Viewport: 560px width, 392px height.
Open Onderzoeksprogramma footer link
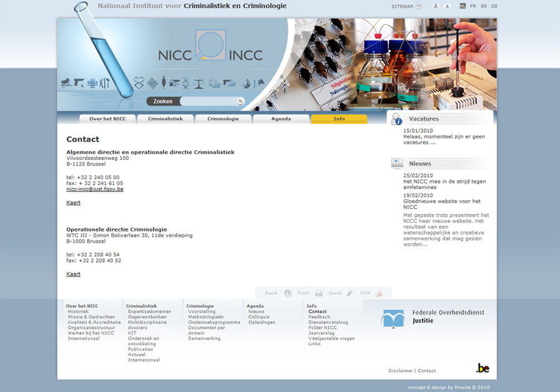214,322
